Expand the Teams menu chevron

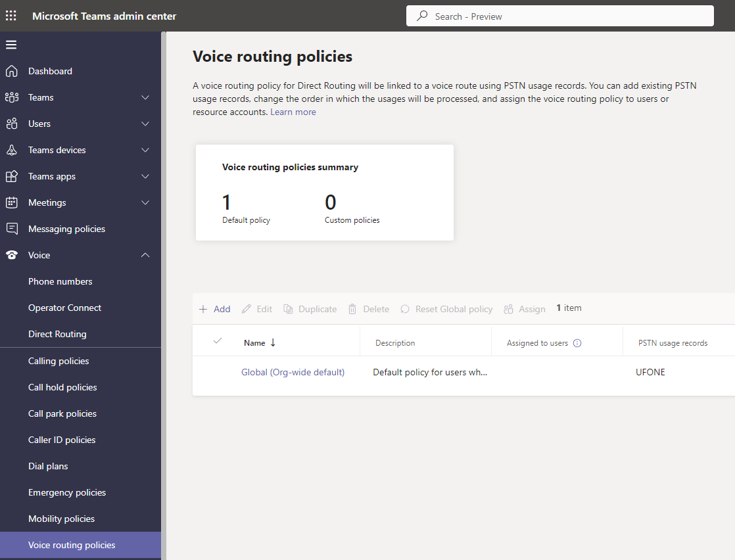click(145, 97)
